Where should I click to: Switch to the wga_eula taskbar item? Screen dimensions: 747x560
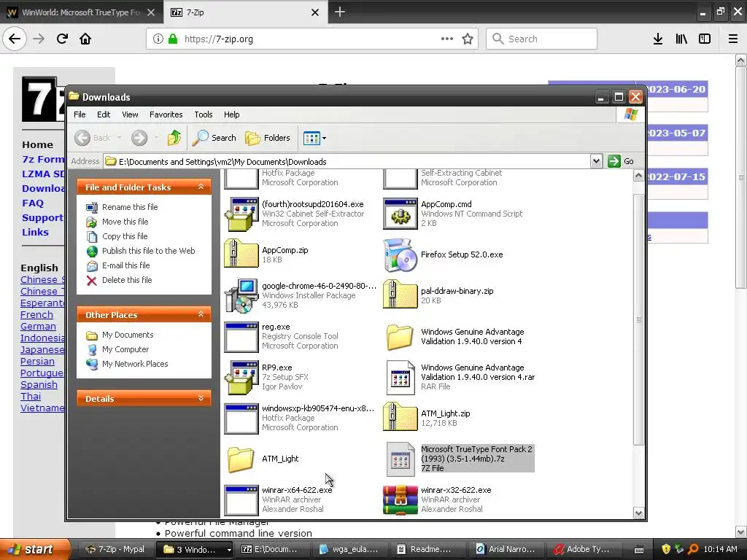[x=349, y=549]
